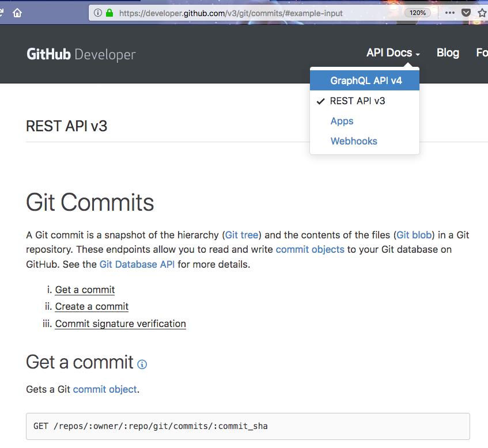Open the GitHub Developer logo link
Viewport: 488px width, 448px height.
coord(81,54)
